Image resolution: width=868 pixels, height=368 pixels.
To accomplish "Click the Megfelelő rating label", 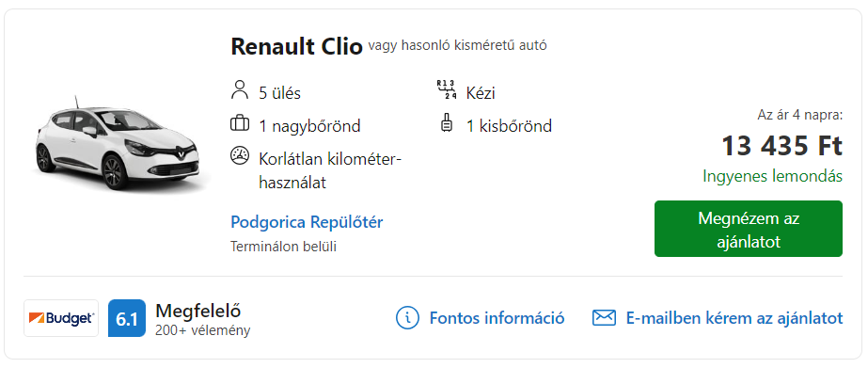I will 198,311.
